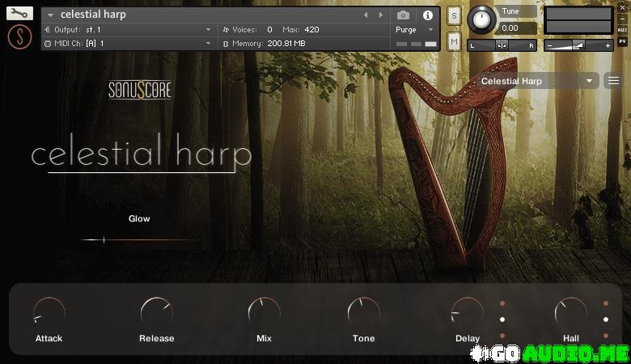
Task: Click the Glow slider handle
Action: click(104, 240)
